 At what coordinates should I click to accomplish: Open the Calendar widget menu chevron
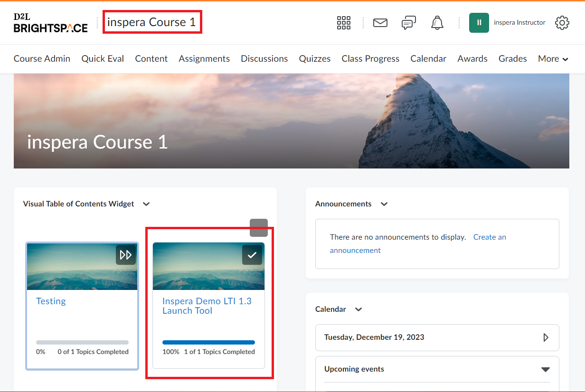359,309
